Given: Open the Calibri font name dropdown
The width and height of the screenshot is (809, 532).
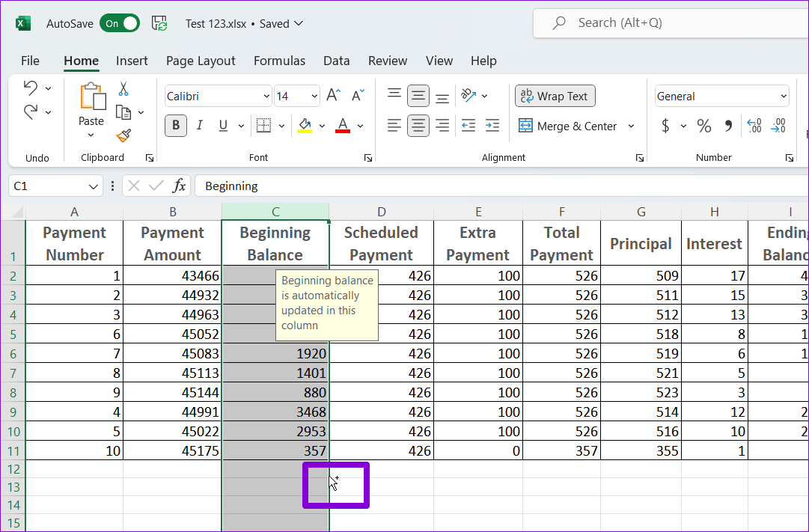Looking at the screenshot, I should [267, 97].
